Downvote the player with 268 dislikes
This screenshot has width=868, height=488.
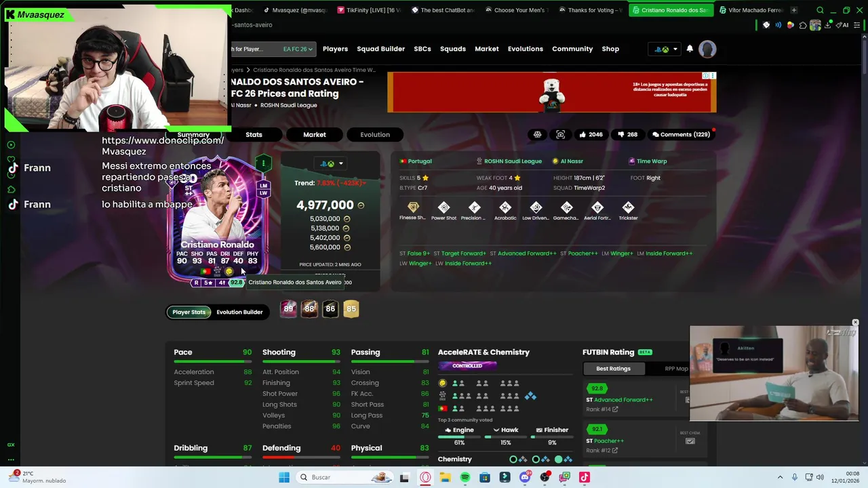[x=627, y=134]
